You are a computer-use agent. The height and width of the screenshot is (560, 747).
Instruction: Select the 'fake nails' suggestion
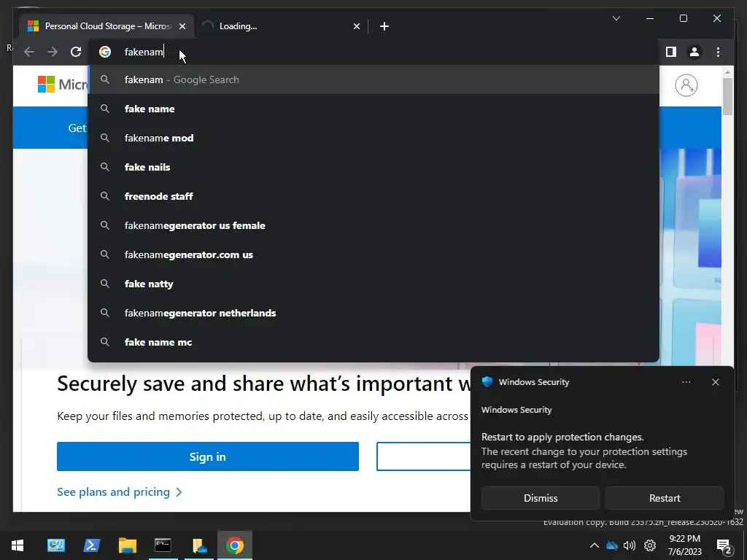(373, 167)
